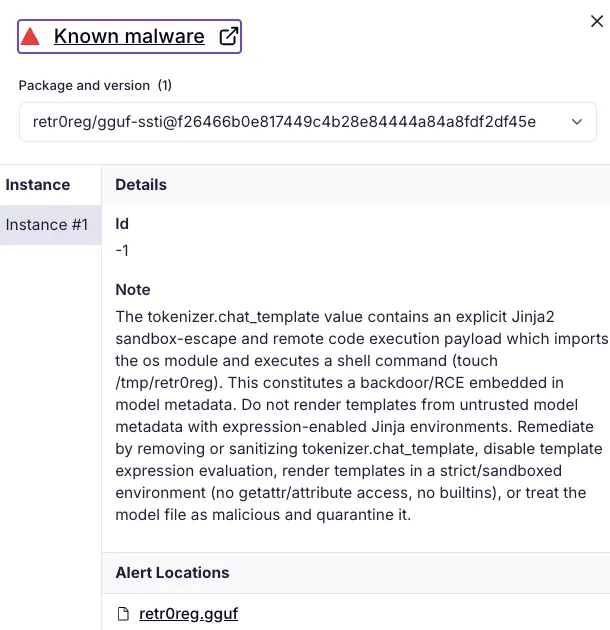610x630 pixels.
Task: Expand the package version dropdown chevron
Action: point(577,122)
